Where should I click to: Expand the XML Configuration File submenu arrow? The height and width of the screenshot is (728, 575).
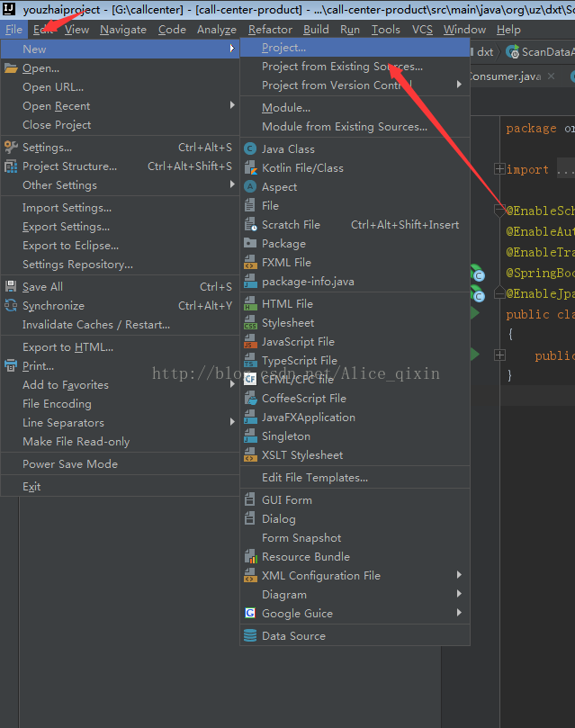tap(459, 575)
